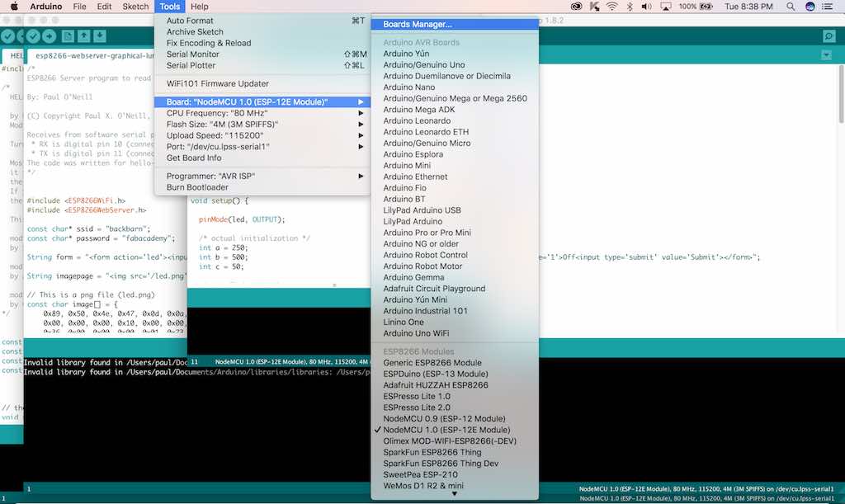The height and width of the screenshot is (504, 845).
Task: Select NodeMCU 1.0 (ESP-12E Module) checked board
Action: tap(455, 430)
